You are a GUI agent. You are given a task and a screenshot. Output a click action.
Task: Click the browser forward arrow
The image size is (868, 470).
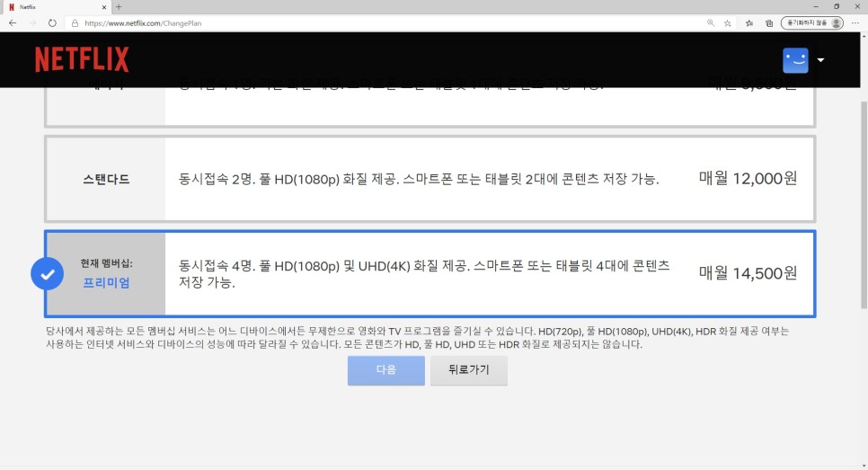[x=32, y=23]
